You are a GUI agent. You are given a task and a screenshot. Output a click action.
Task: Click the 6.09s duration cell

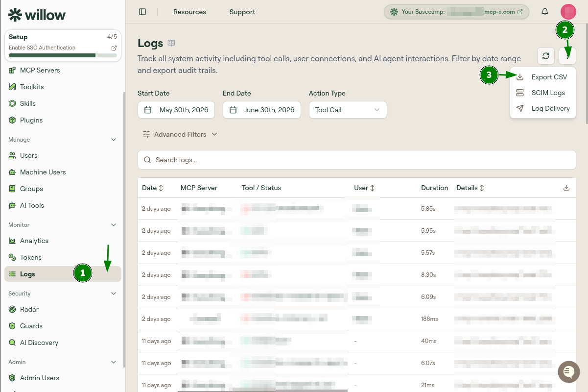pyautogui.click(x=428, y=297)
